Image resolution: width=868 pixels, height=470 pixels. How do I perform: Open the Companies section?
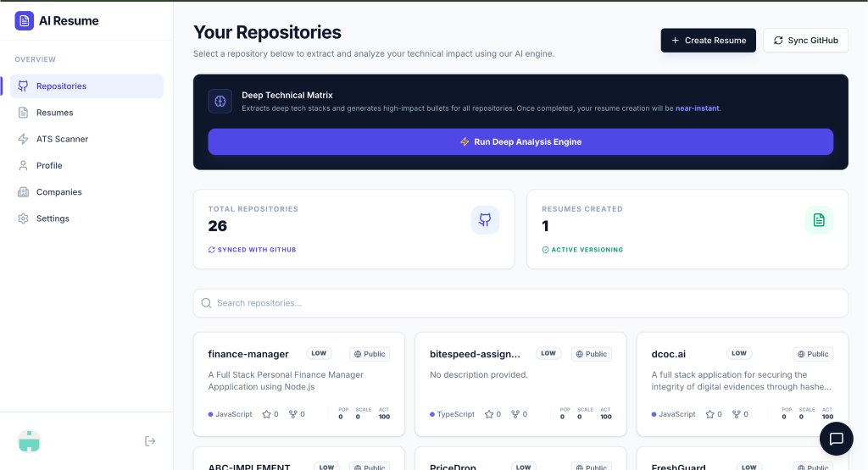point(86,192)
